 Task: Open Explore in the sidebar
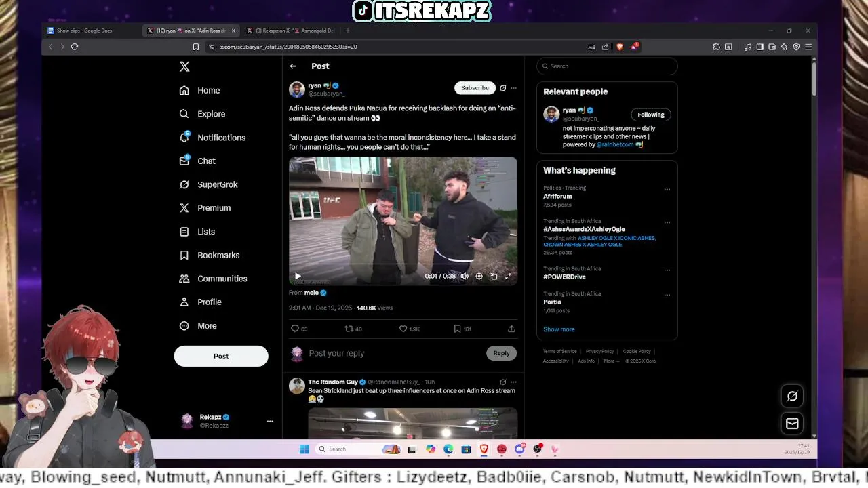[203, 114]
